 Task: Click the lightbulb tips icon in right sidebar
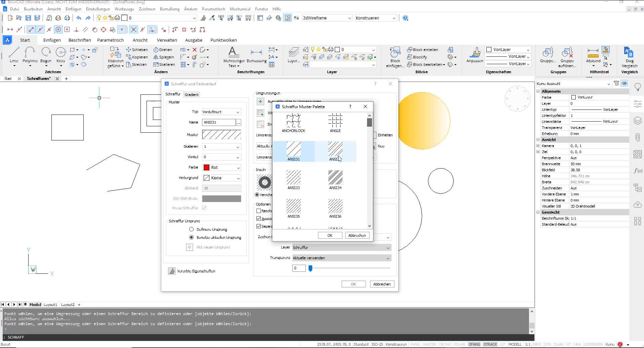click(637, 87)
